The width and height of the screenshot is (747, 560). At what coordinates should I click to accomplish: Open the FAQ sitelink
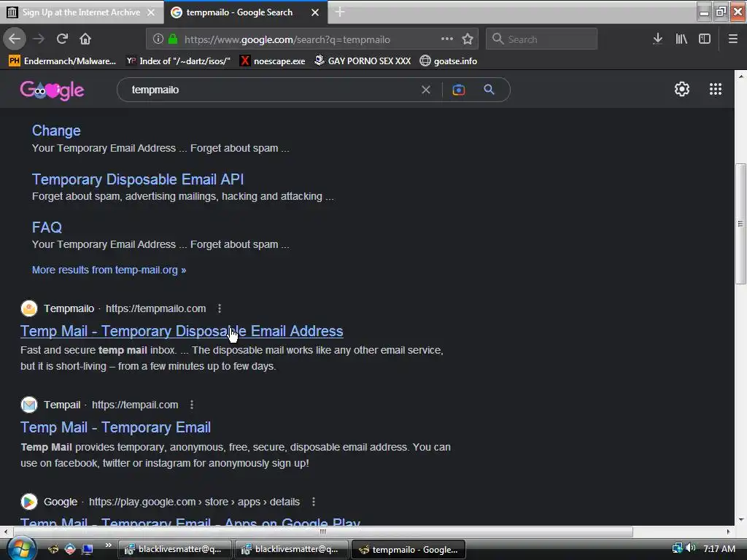pos(47,227)
